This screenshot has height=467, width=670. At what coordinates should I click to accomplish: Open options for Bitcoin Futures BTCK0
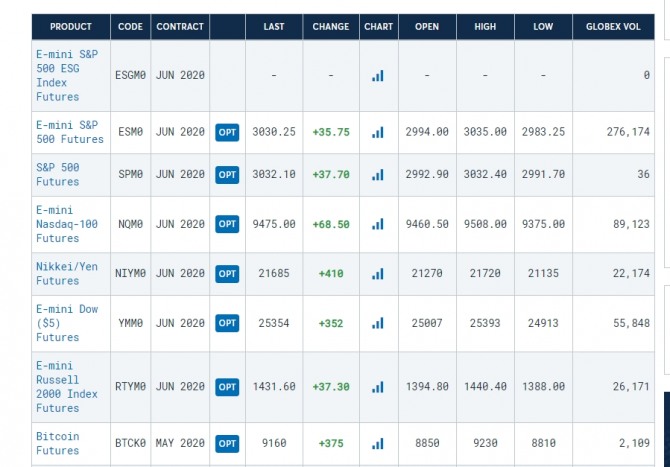tap(227, 443)
